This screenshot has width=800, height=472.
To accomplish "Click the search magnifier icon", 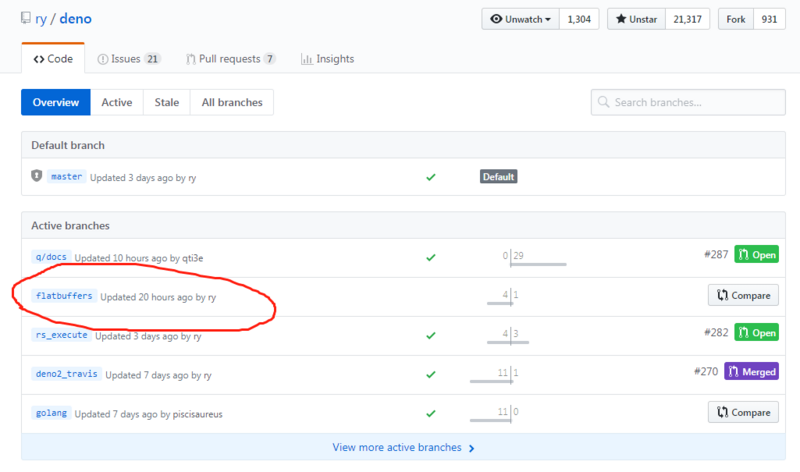I will tap(604, 102).
